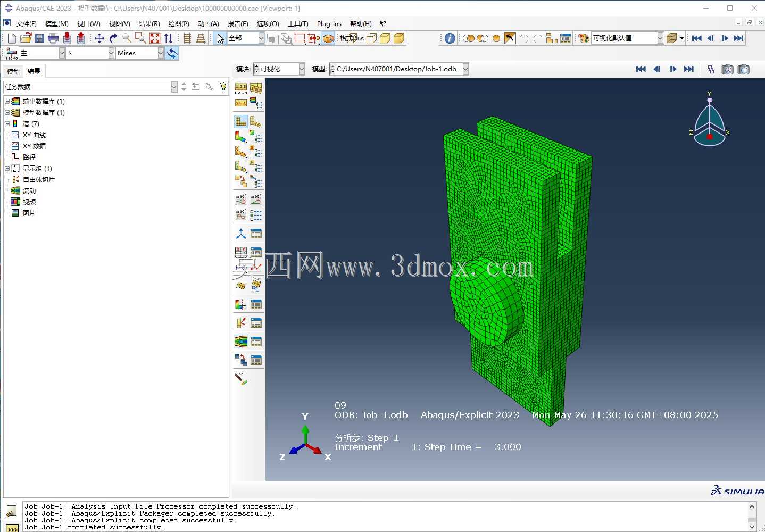Open the 任务数据 dropdown
Viewport: 765px width, 532px height.
(x=174, y=87)
